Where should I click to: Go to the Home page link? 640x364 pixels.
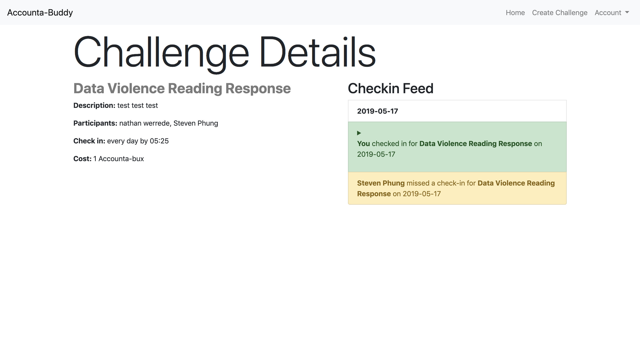coord(515,12)
